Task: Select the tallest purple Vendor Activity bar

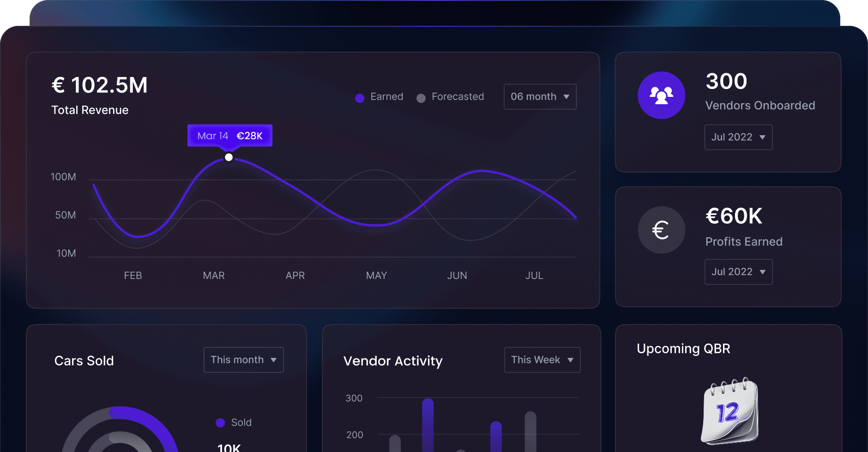Action: click(x=428, y=424)
